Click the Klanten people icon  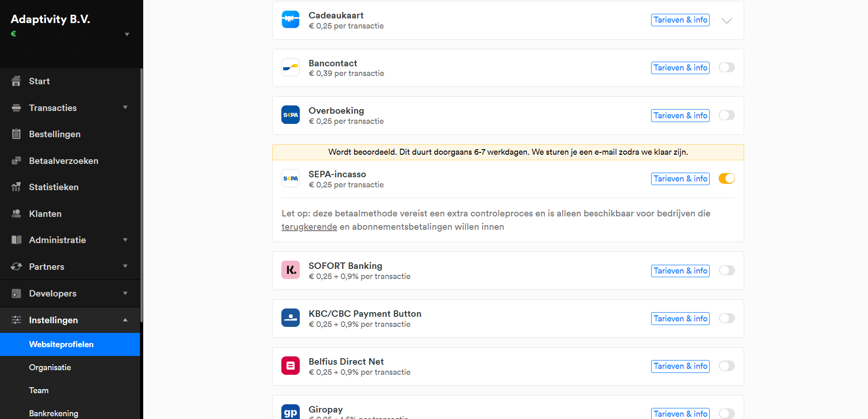[x=16, y=214]
